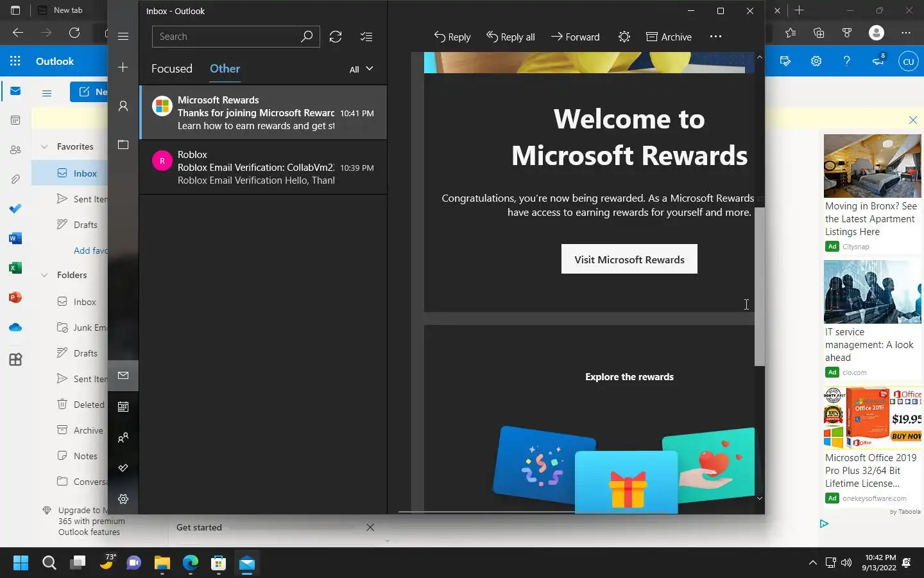
Task: Open Mail app settings gear
Action: tap(123, 499)
